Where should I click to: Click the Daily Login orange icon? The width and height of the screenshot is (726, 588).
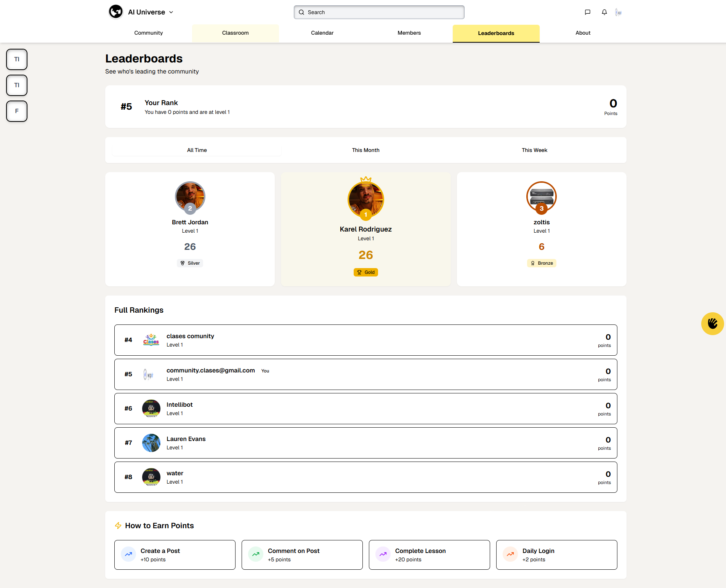point(510,554)
